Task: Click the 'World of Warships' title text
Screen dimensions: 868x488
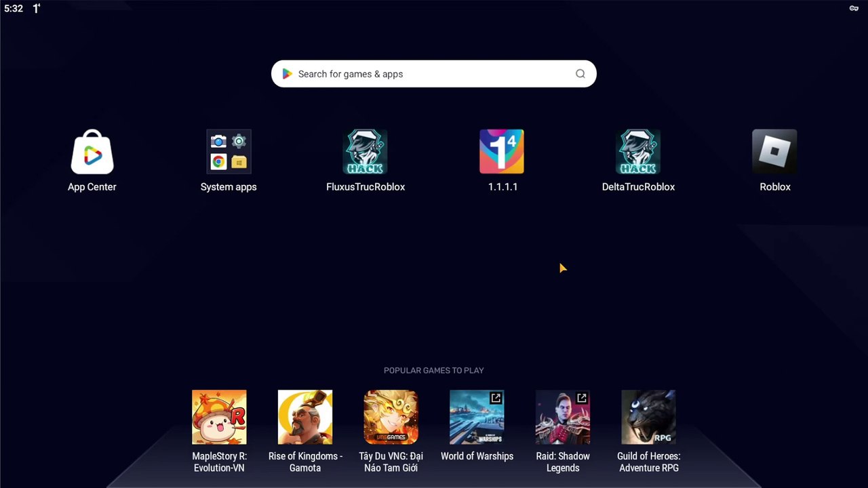Action: coord(477,456)
